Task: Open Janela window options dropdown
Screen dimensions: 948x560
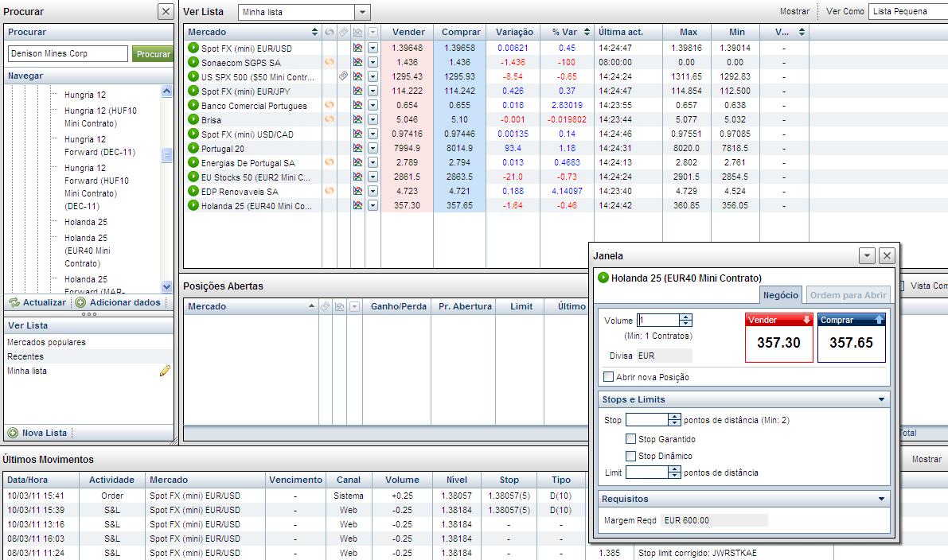Action: coord(867,255)
